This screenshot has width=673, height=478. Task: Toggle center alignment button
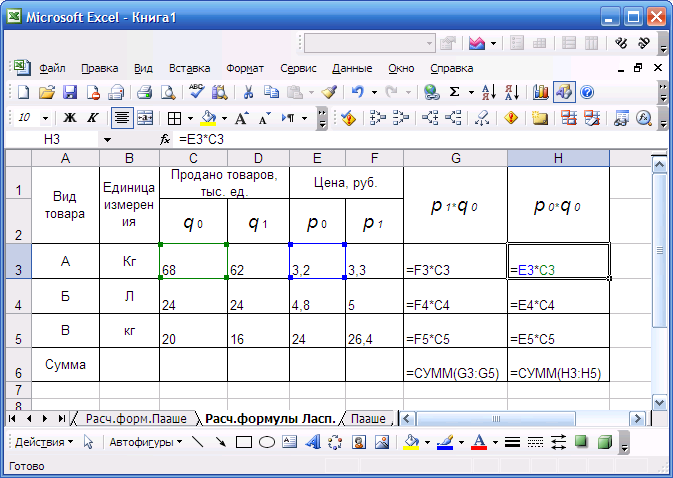point(122,117)
